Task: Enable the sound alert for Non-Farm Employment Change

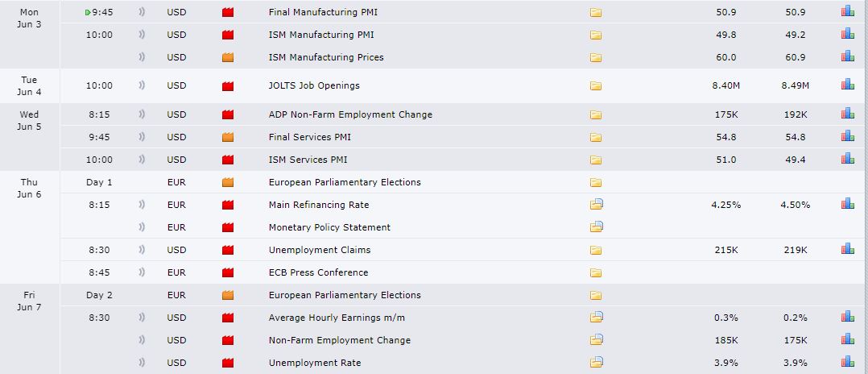Action: click(x=142, y=340)
